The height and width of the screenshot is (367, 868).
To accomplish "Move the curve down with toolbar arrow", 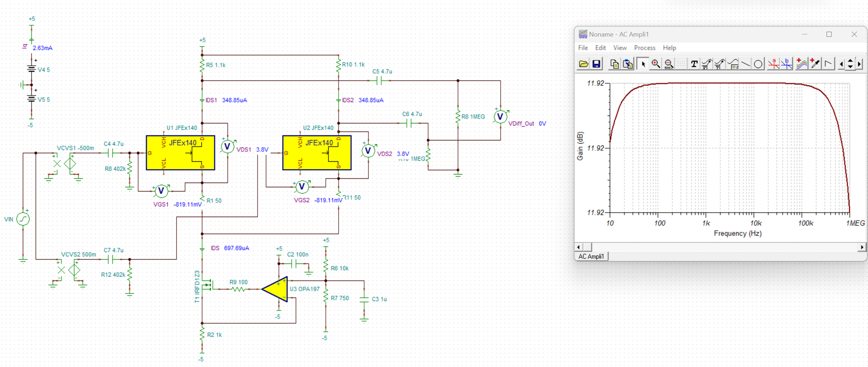I will tap(850, 67).
